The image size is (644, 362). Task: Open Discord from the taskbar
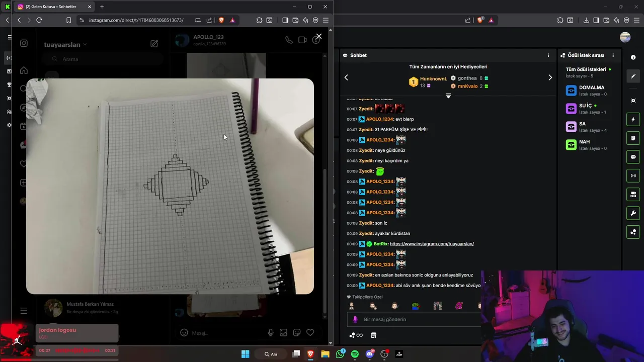point(370,354)
